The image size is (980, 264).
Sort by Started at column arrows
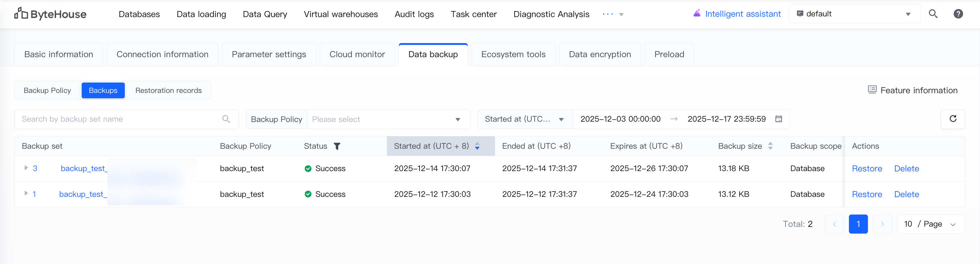pos(477,146)
